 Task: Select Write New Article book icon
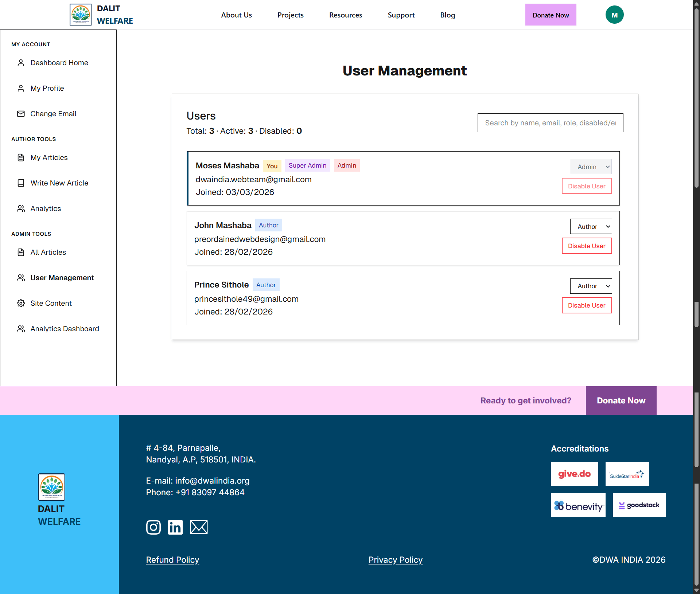pos(21,183)
